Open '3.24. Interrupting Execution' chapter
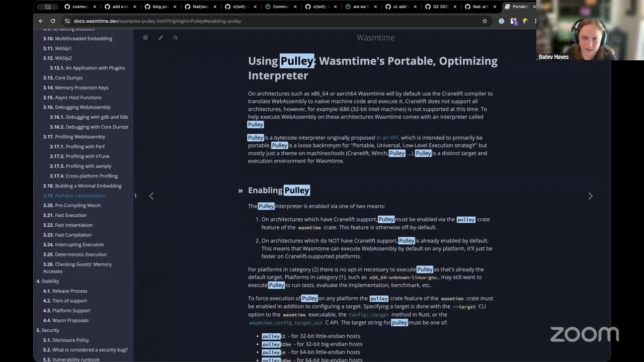644x362 pixels. click(x=73, y=245)
